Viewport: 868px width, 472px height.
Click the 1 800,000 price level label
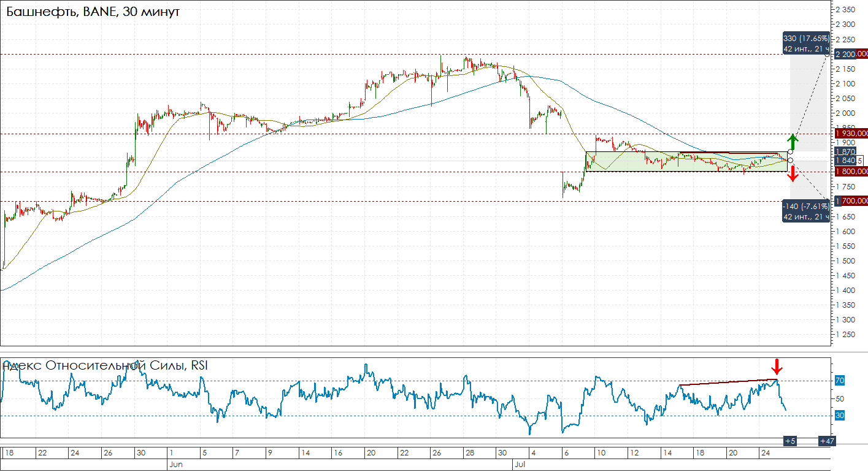tap(852, 172)
